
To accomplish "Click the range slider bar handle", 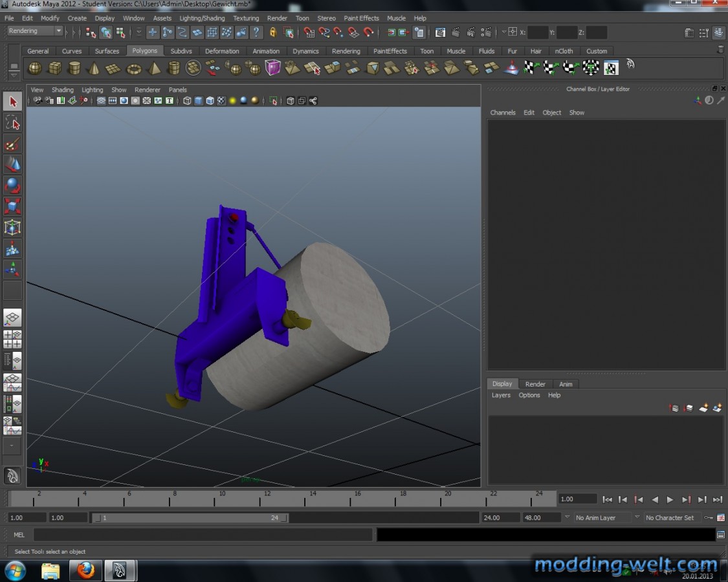I will pyautogui.click(x=190, y=517).
